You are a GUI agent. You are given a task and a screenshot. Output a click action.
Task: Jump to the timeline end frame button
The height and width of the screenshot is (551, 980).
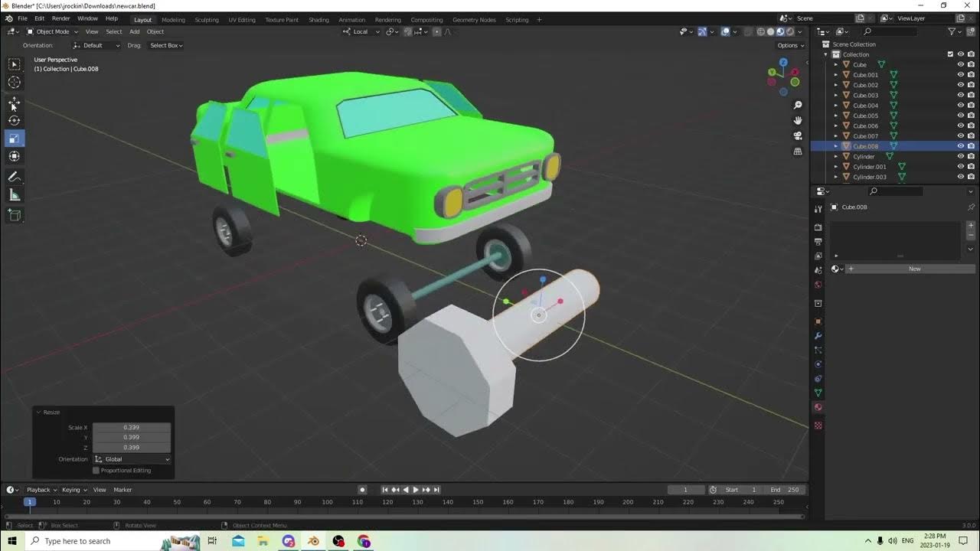click(x=436, y=490)
